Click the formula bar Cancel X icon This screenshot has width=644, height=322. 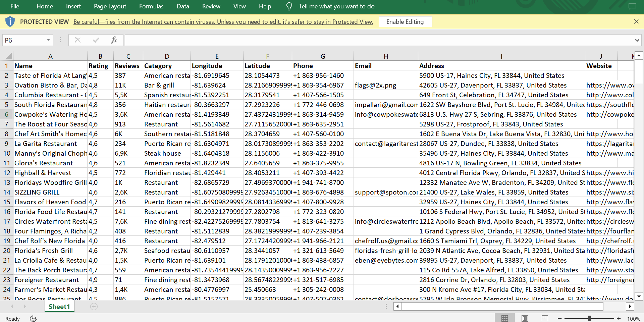coord(77,40)
